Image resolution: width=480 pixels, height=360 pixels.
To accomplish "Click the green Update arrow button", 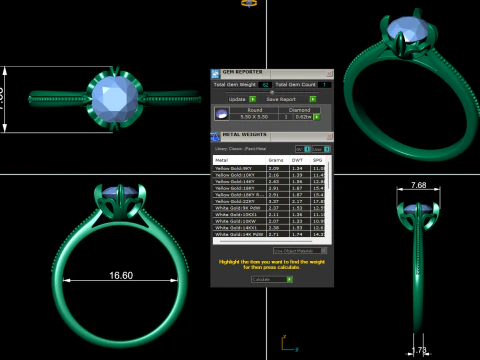I will [253, 99].
